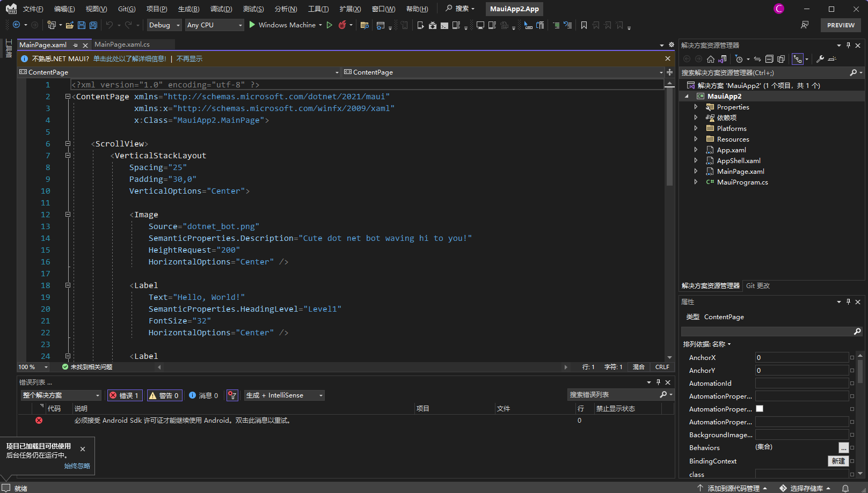Toggle the Errors 1 filter button
This screenshot has width=868, height=493.
tap(125, 395)
